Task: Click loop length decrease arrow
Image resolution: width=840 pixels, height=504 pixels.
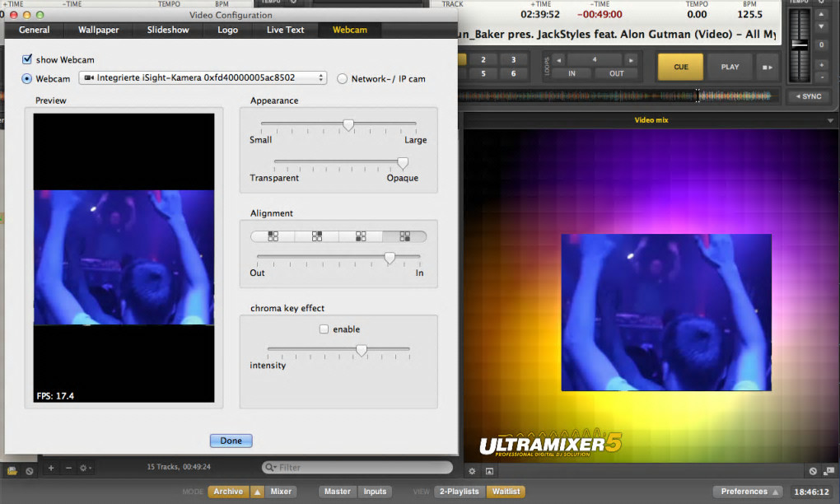Action: 558,60
